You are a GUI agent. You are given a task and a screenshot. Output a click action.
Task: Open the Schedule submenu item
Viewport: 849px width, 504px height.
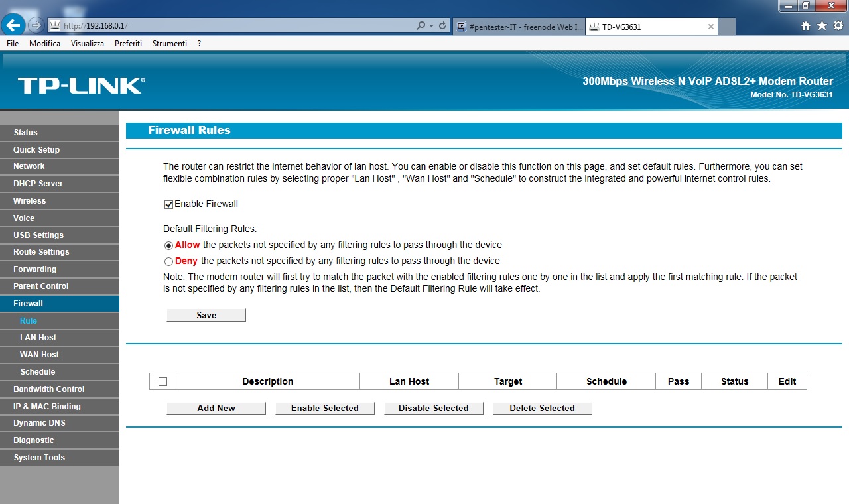60,372
